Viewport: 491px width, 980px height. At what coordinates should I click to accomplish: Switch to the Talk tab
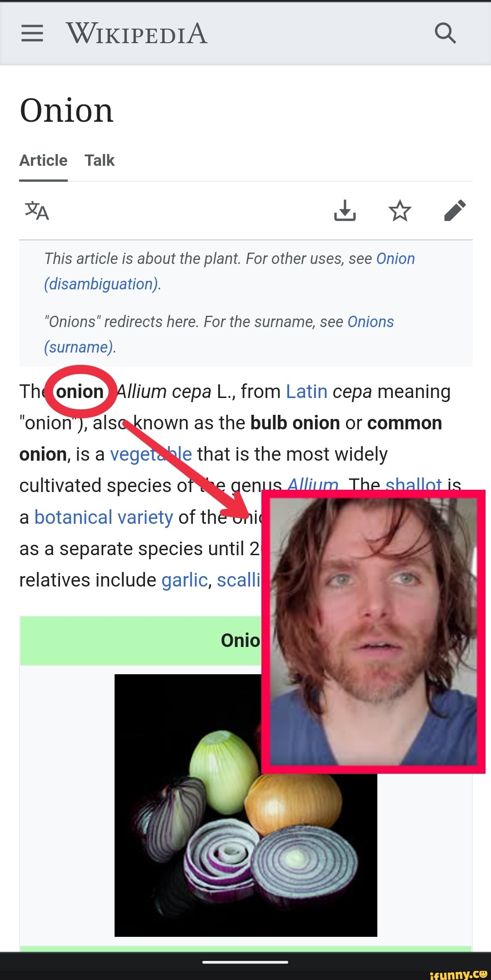pyautogui.click(x=100, y=160)
